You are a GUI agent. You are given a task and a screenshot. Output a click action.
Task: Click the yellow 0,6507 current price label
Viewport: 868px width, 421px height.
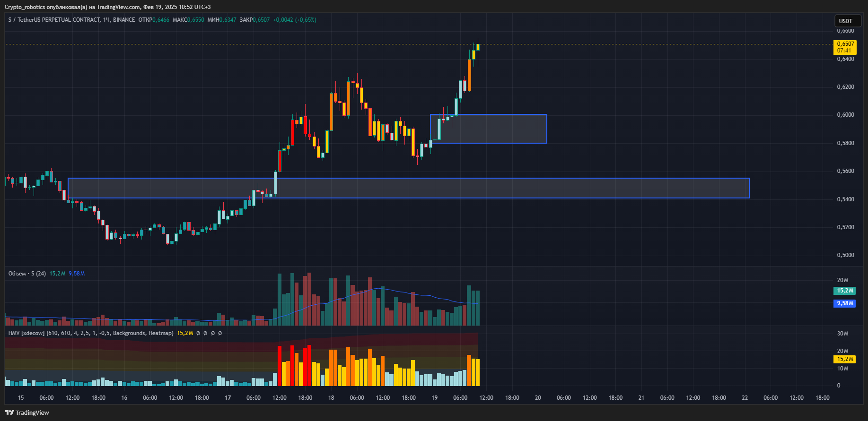coord(845,44)
